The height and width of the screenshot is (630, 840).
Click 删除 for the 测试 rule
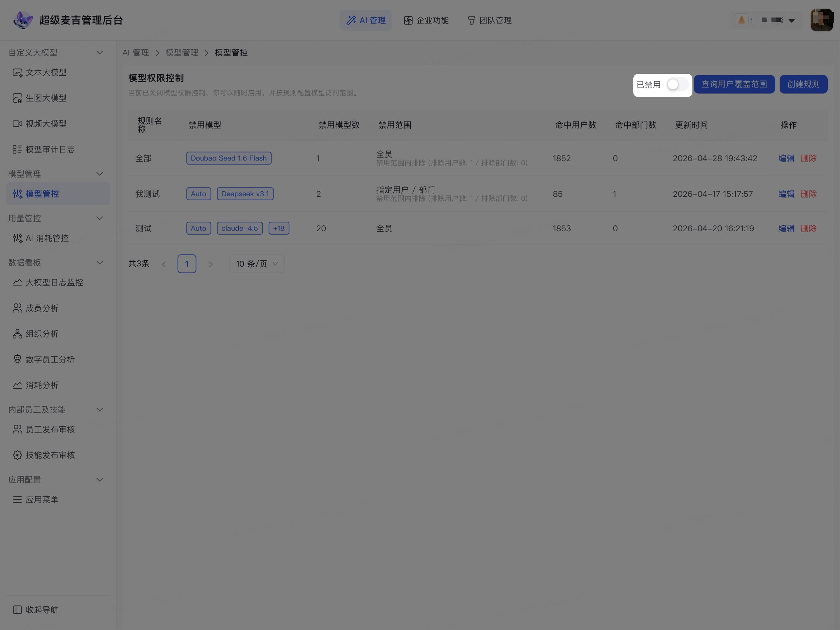point(808,228)
